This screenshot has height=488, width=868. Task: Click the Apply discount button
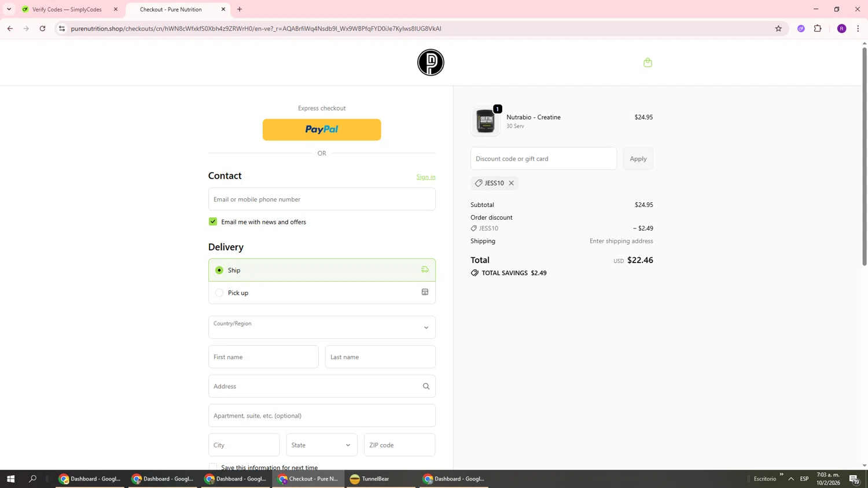point(638,158)
